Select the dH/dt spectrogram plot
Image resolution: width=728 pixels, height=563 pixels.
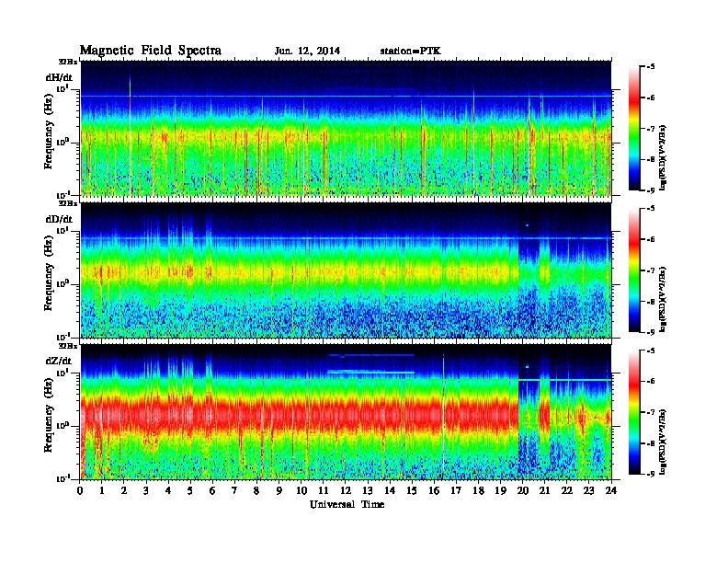click(x=346, y=128)
